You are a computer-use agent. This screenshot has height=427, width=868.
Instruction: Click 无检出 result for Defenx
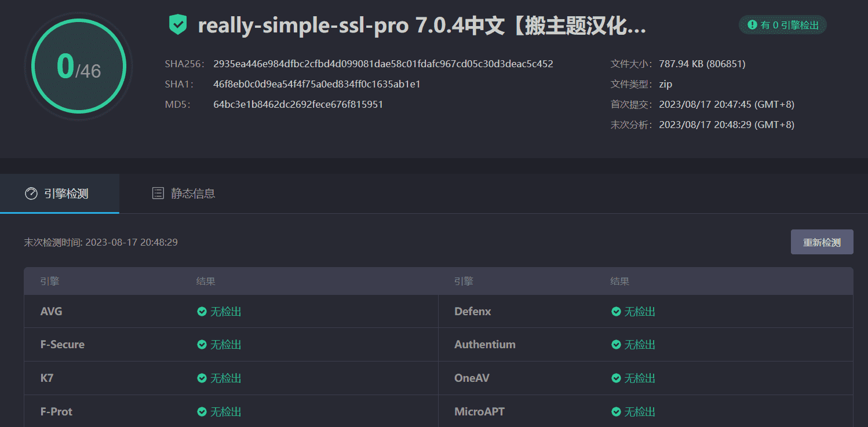(x=640, y=312)
